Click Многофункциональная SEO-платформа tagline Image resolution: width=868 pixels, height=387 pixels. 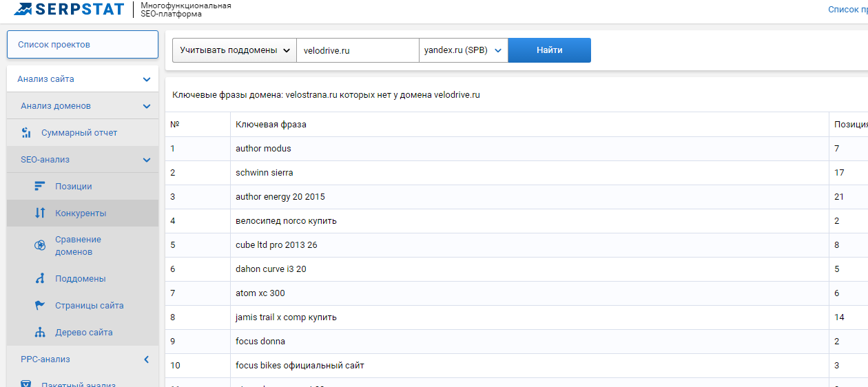[x=186, y=10]
